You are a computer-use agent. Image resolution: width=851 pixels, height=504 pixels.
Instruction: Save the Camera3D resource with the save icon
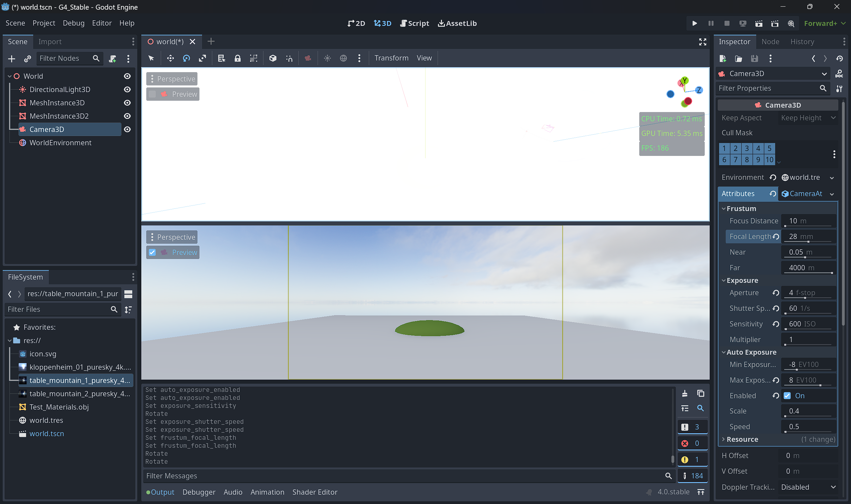tap(754, 59)
